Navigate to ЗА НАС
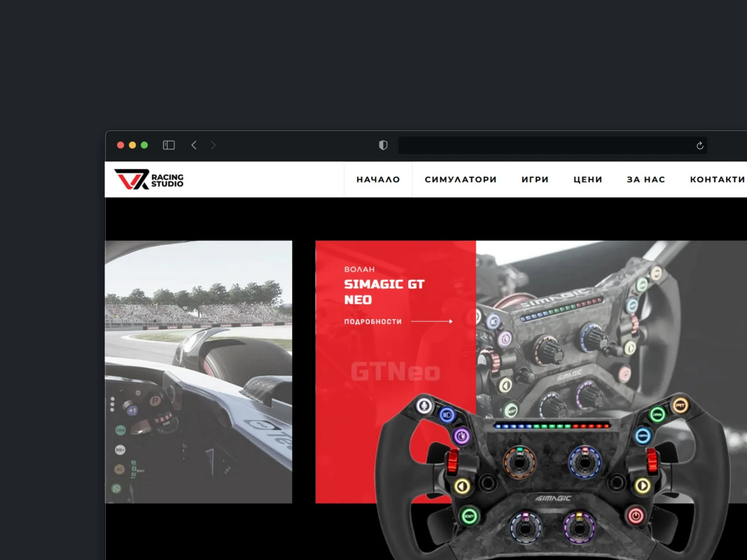 click(646, 180)
